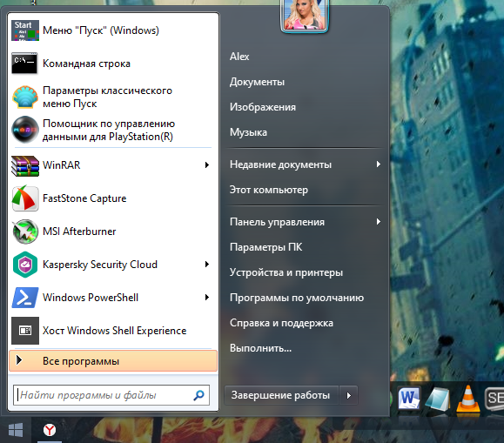This screenshot has height=443, width=504.
Task: Open Программы по умолчанию
Action: pos(297,298)
